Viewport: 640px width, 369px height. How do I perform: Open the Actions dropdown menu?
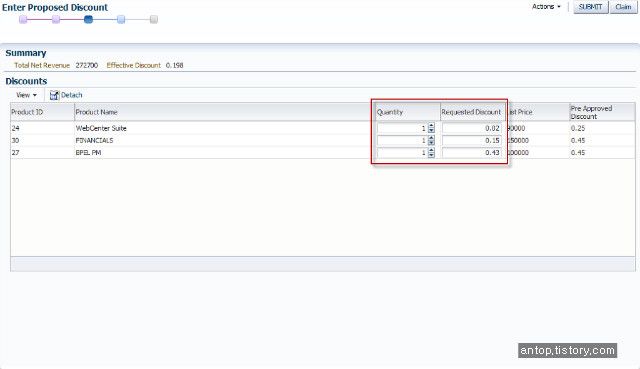pyautogui.click(x=546, y=7)
